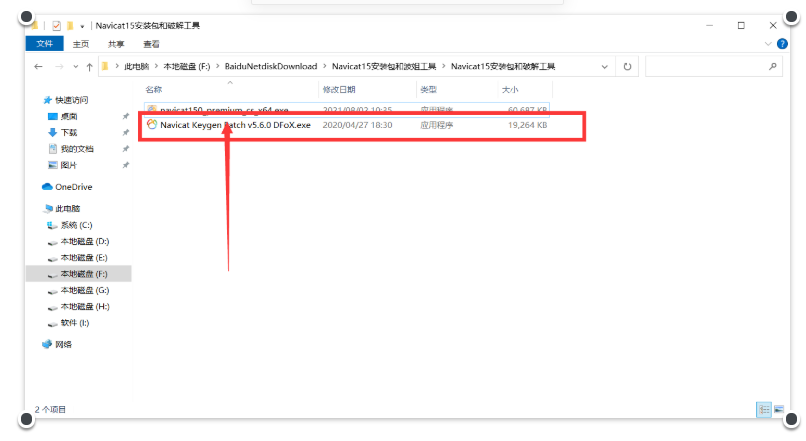Click the pin icon next to 桌面
The image size is (806, 441).
(125, 117)
